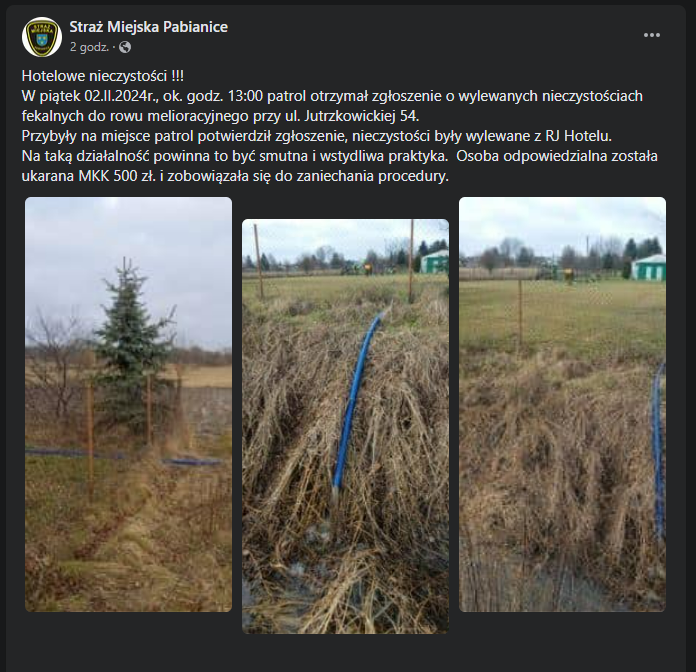Screen dimensions: 696x672
Task: Click the green building in right photo
Action: tap(649, 267)
